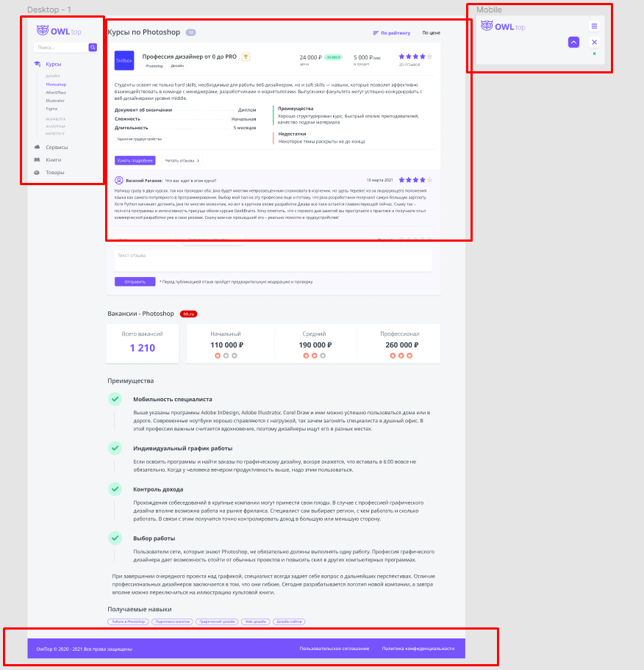644x670 pixels.
Task: Click the graduation cap icon beside Курсы
Action: point(37,64)
